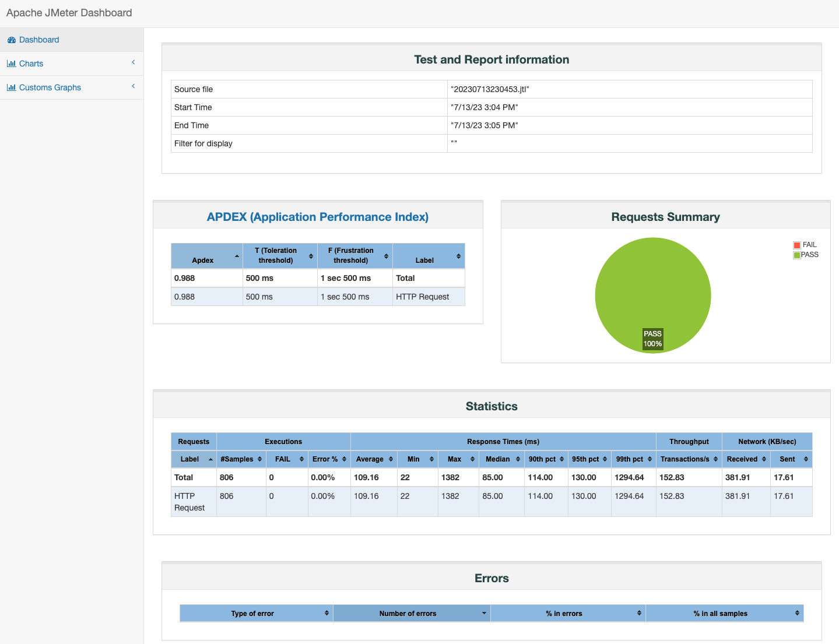Click the 1294.64 value in Total row
The image size is (839, 644).
(629, 477)
